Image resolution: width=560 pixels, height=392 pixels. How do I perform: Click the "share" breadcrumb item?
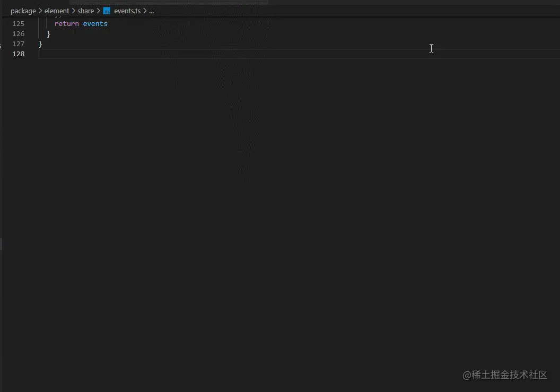pos(85,11)
